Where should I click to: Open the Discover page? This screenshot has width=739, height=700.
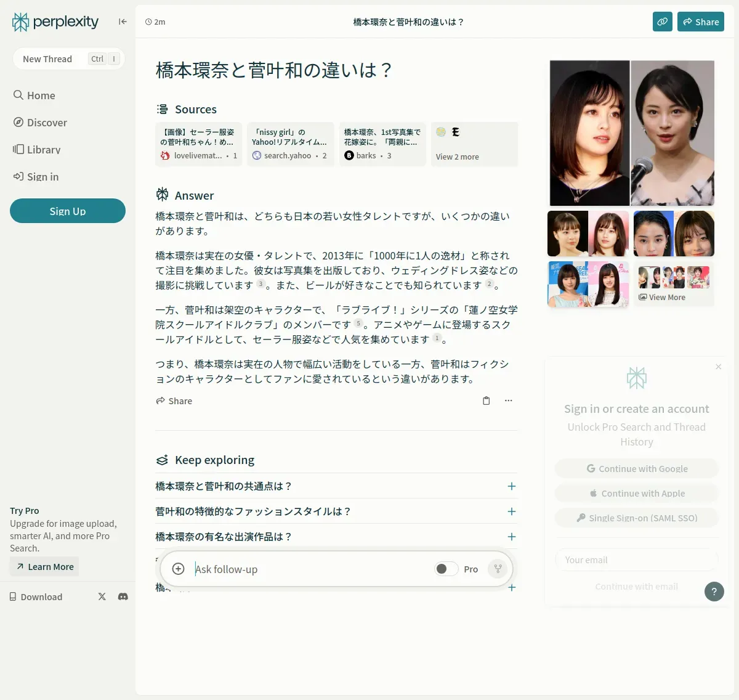coord(40,123)
